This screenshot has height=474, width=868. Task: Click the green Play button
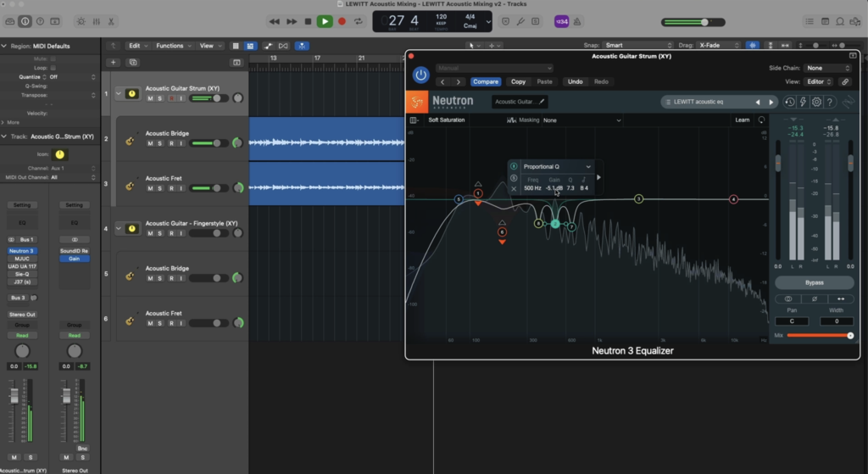pyautogui.click(x=325, y=21)
